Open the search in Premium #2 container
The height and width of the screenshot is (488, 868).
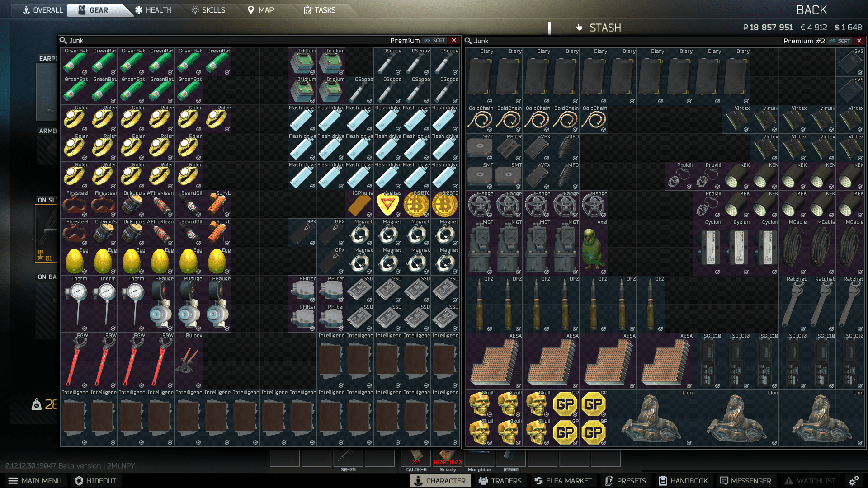pyautogui.click(x=468, y=41)
